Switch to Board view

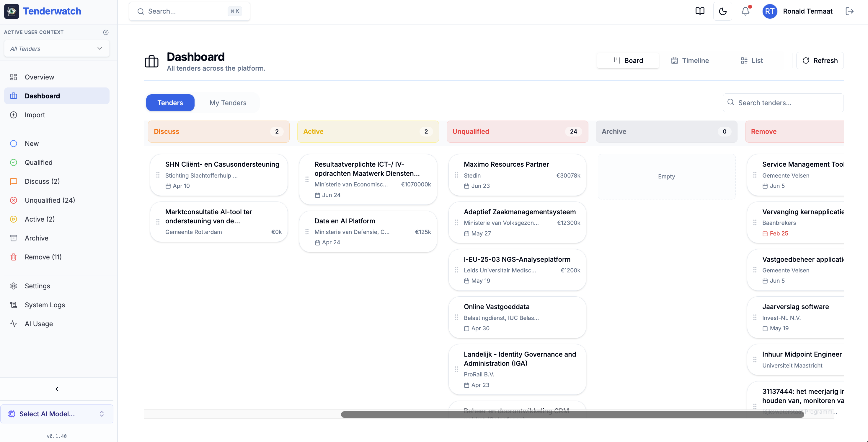(x=628, y=60)
